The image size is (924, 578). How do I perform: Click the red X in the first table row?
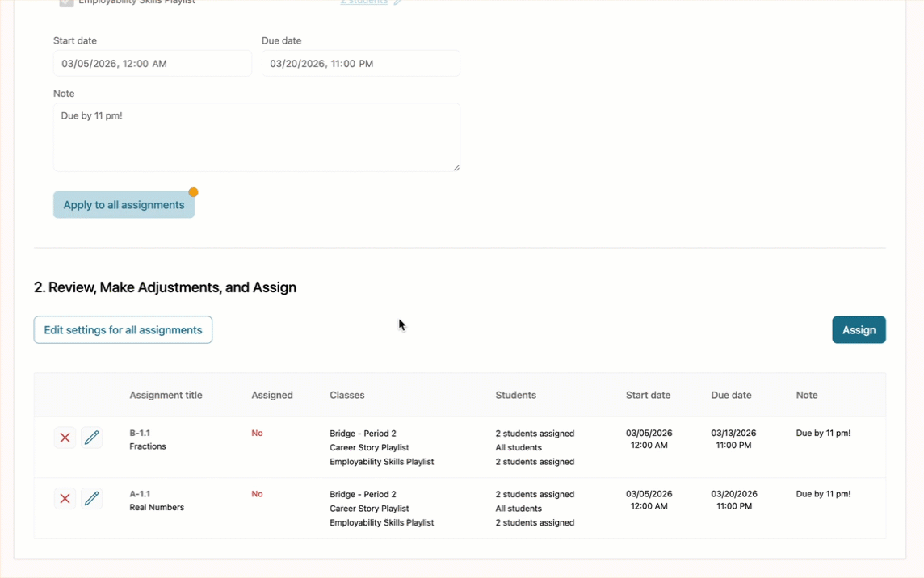click(64, 438)
